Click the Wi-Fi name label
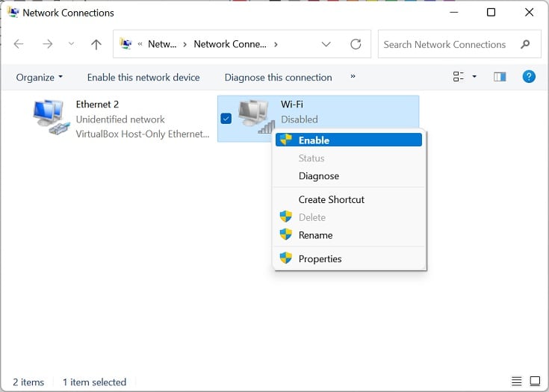This screenshot has height=392, width=549. pos(291,105)
